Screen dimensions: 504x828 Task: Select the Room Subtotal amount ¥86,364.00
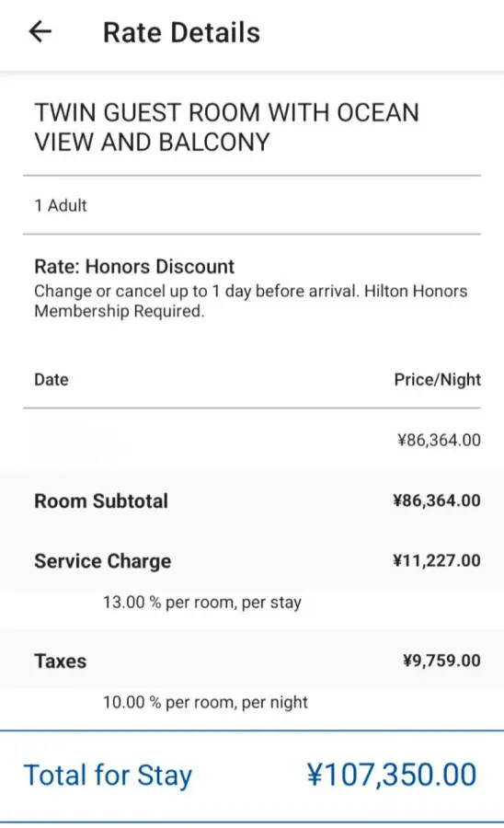coord(437,500)
